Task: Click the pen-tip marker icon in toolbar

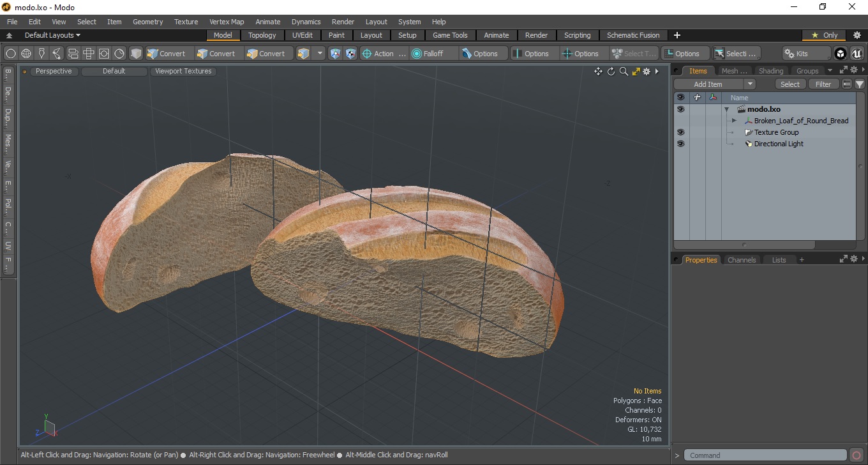Action: (x=41, y=54)
